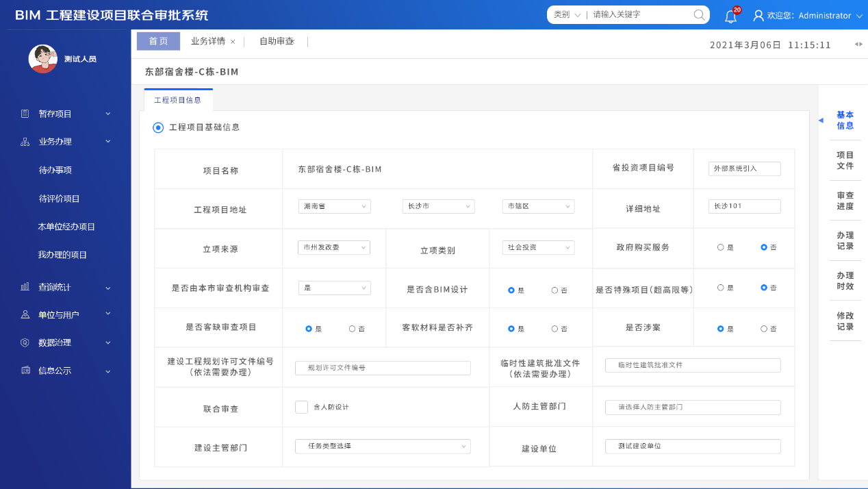Close the 业务详情 tab

tap(233, 42)
